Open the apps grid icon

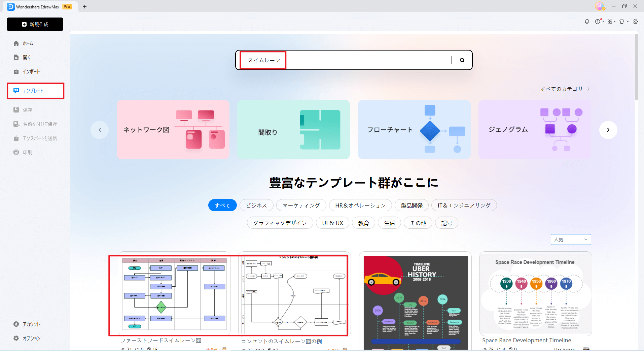[x=610, y=22]
